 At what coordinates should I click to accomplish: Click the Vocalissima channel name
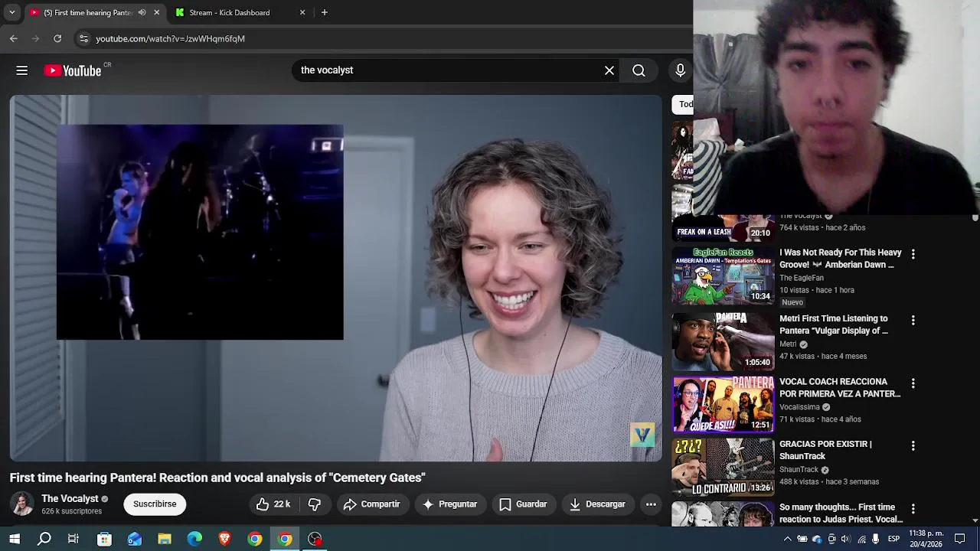click(x=799, y=407)
